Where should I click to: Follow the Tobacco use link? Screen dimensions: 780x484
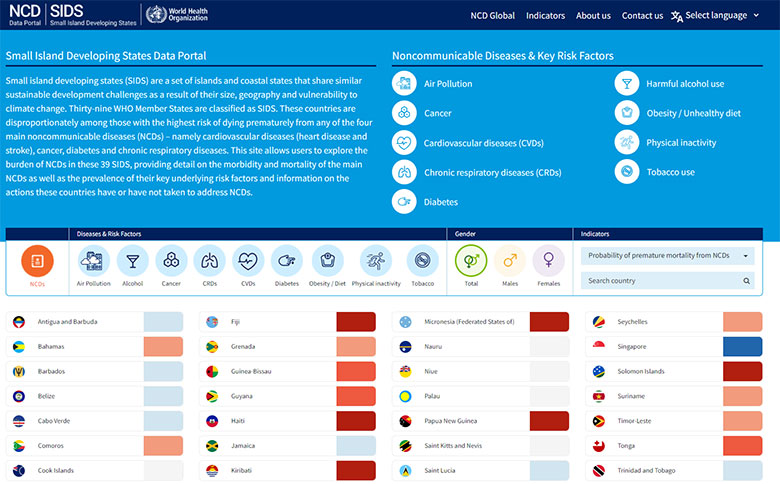[671, 172]
